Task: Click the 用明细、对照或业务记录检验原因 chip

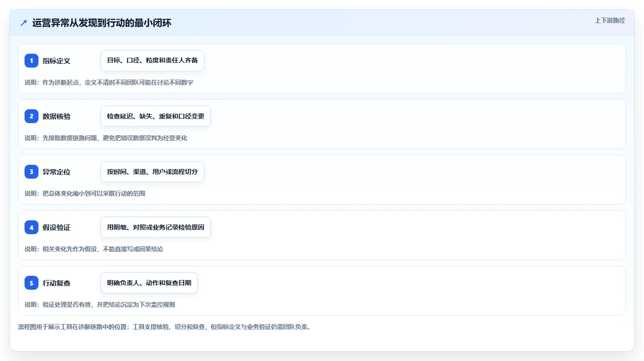Action: pos(156,227)
